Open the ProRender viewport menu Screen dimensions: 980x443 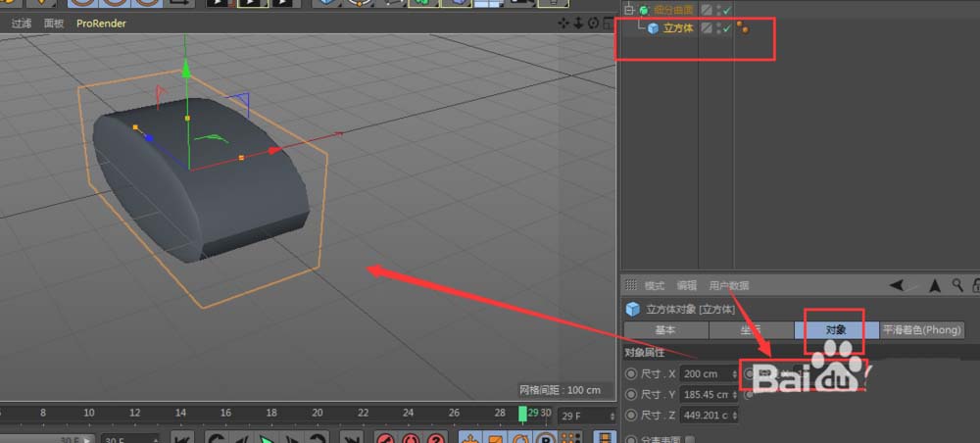point(101,23)
